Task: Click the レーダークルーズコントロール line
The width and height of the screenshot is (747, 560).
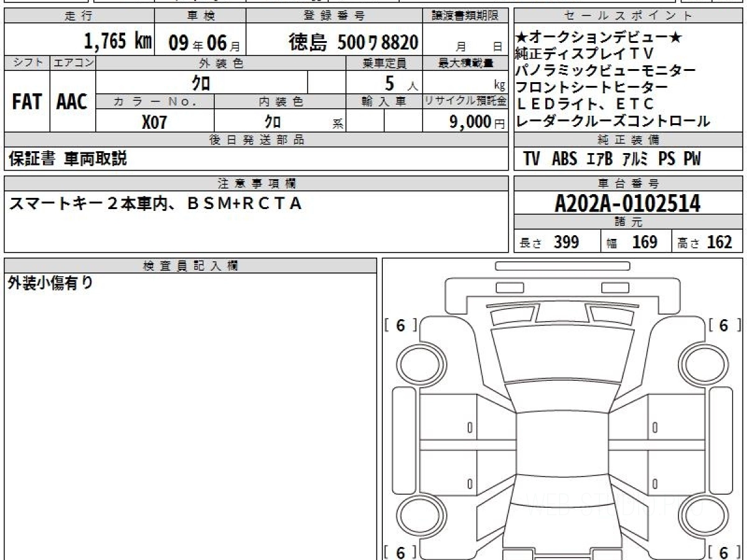Action: pyautogui.click(x=613, y=121)
